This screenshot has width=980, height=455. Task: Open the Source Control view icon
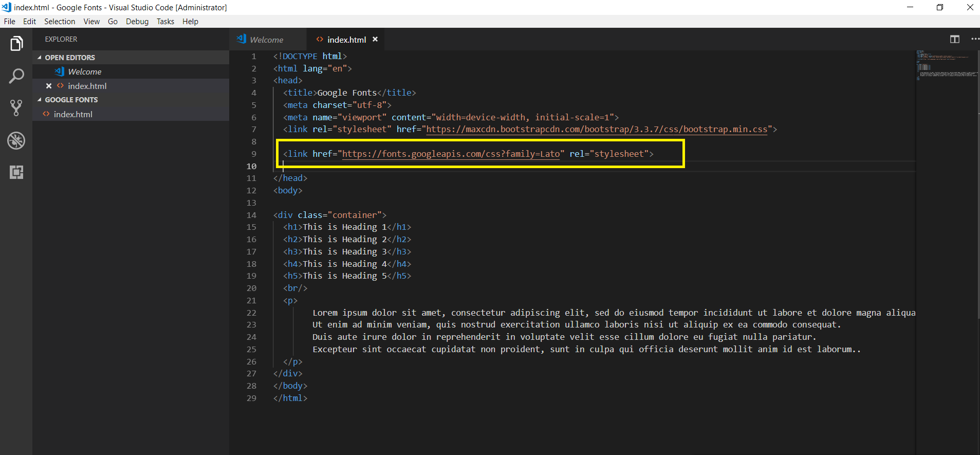(16, 108)
